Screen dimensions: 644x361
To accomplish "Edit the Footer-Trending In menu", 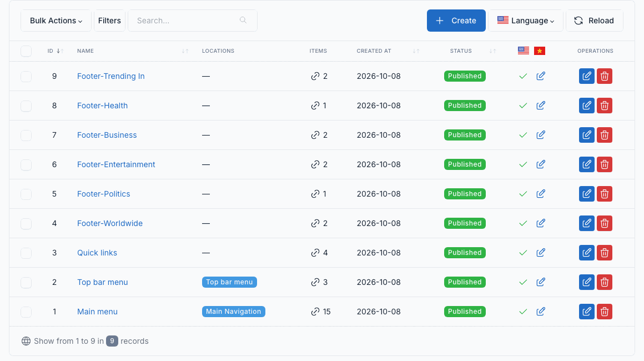I will [x=586, y=76].
